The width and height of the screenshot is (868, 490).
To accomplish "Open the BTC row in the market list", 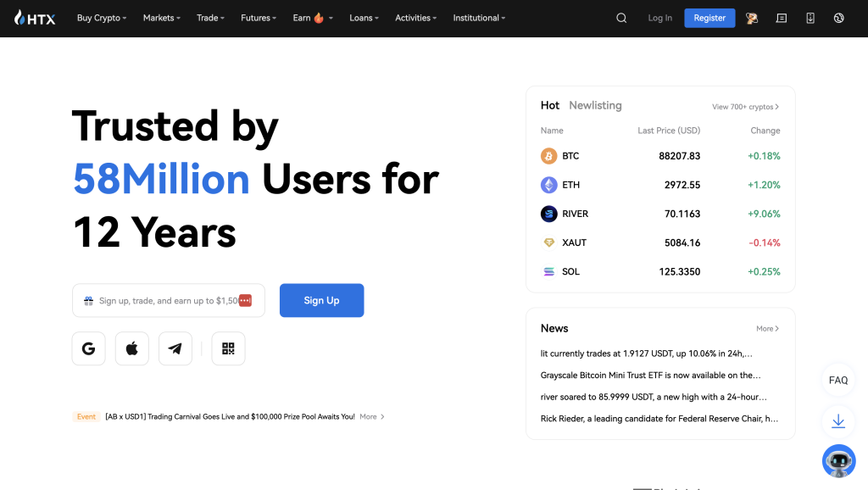I will point(660,156).
